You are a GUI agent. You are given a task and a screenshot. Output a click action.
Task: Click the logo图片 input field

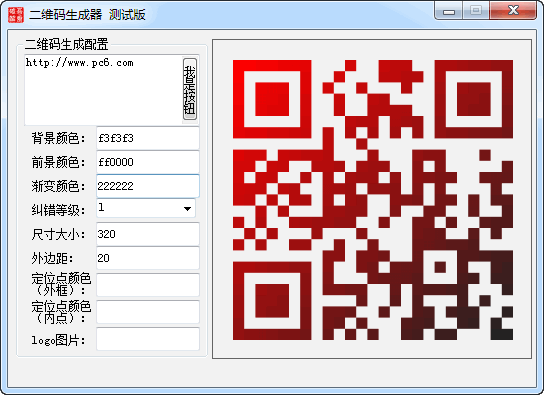(148, 339)
